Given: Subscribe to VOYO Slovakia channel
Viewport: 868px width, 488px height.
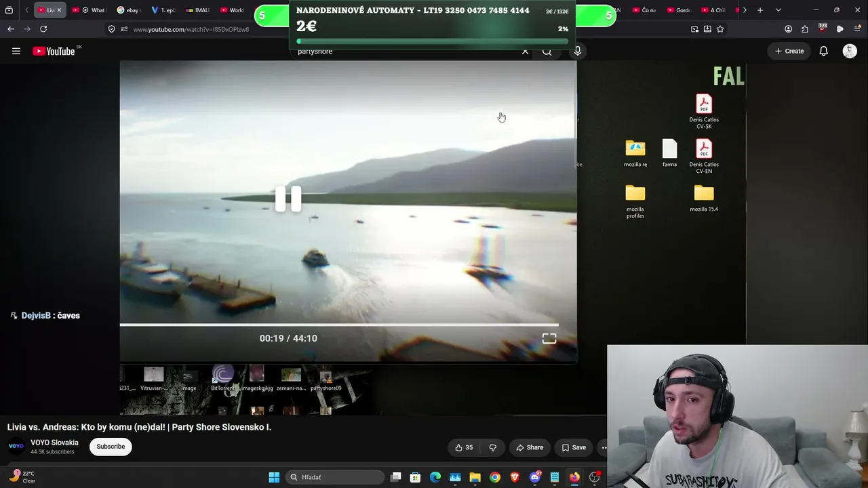Looking at the screenshot, I should coord(111,447).
